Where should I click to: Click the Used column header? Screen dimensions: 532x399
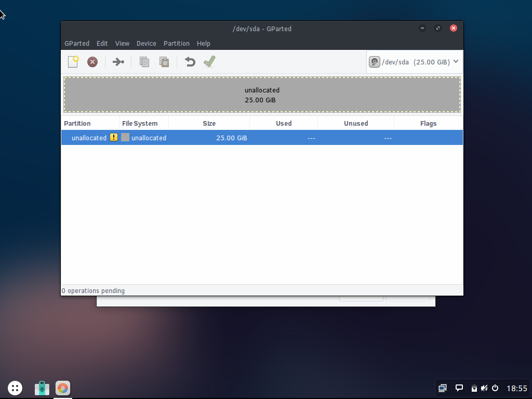pos(284,124)
